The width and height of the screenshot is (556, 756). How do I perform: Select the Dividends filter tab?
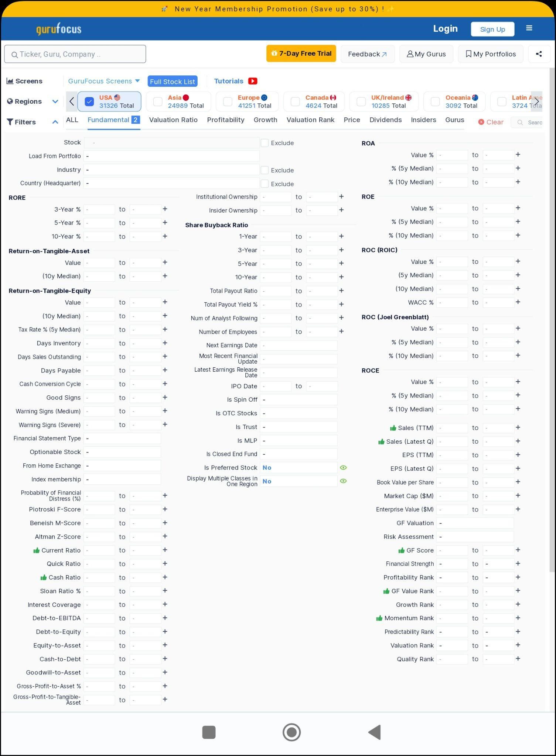[385, 120]
